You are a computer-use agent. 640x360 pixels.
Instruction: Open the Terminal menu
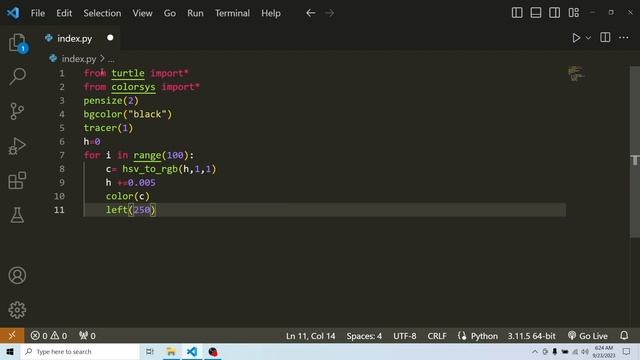(x=232, y=13)
